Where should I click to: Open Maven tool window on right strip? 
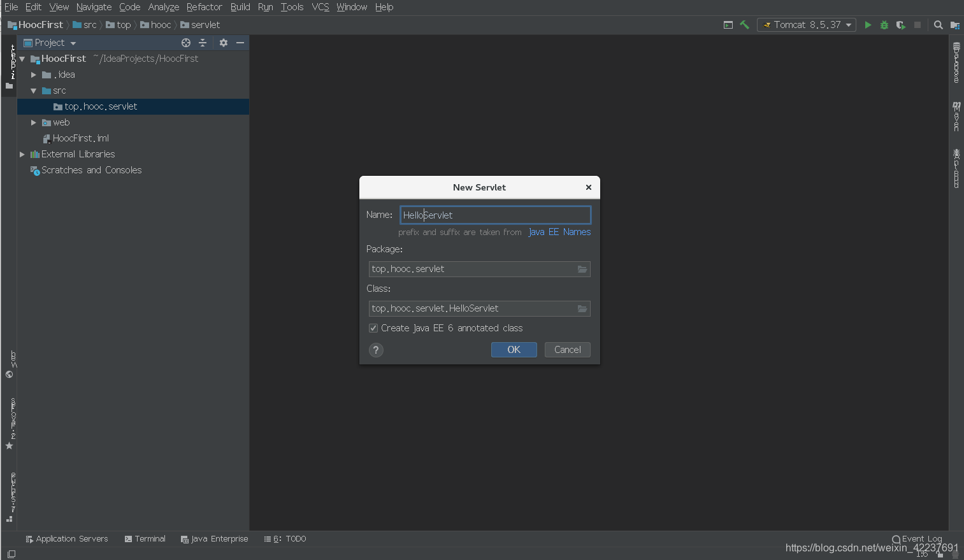coord(956,117)
